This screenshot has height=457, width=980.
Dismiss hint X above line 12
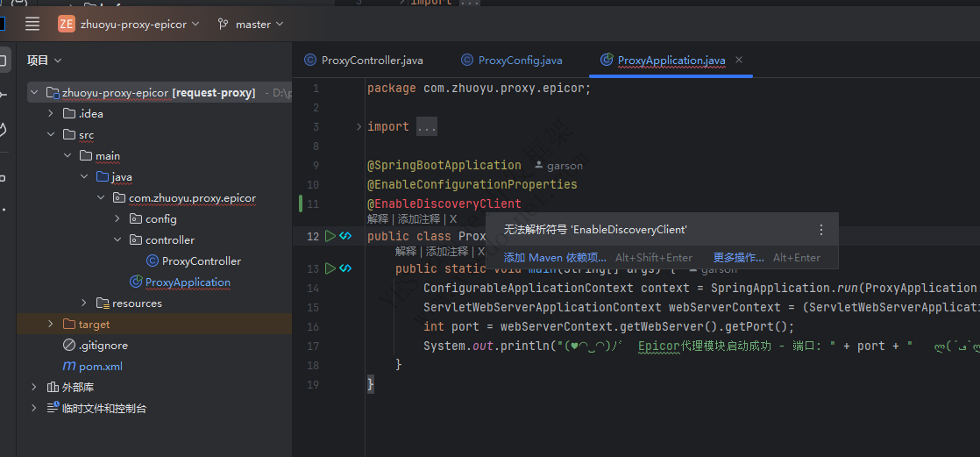pos(453,218)
